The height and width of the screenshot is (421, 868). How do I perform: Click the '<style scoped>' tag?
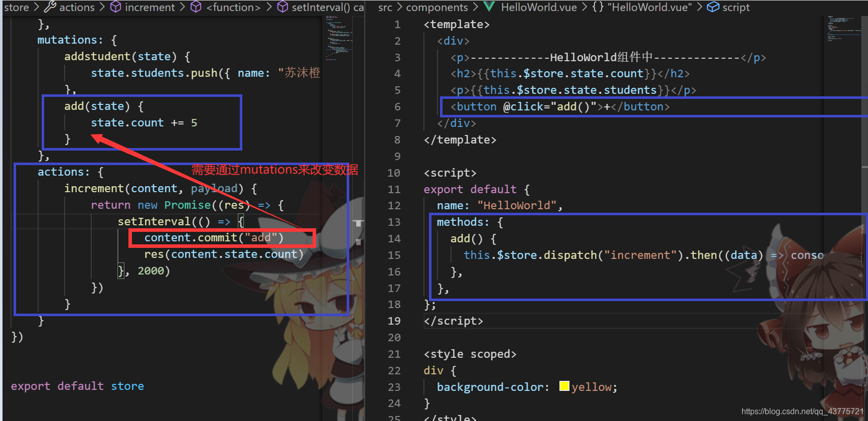(x=470, y=354)
